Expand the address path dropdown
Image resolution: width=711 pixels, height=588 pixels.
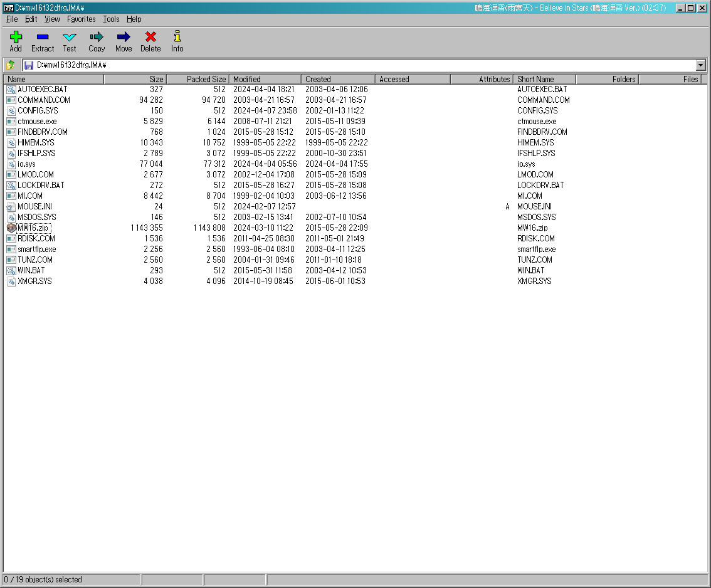[x=700, y=65]
